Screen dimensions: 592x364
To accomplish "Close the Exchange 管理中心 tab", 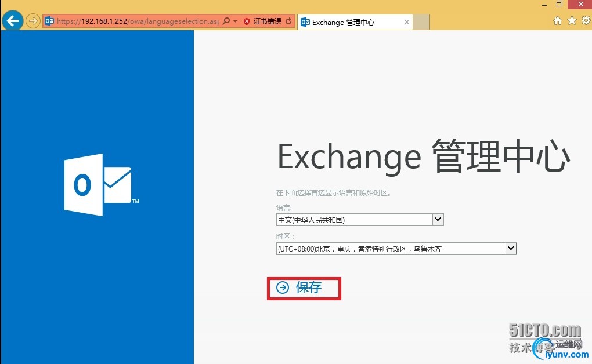I will click(407, 22).
